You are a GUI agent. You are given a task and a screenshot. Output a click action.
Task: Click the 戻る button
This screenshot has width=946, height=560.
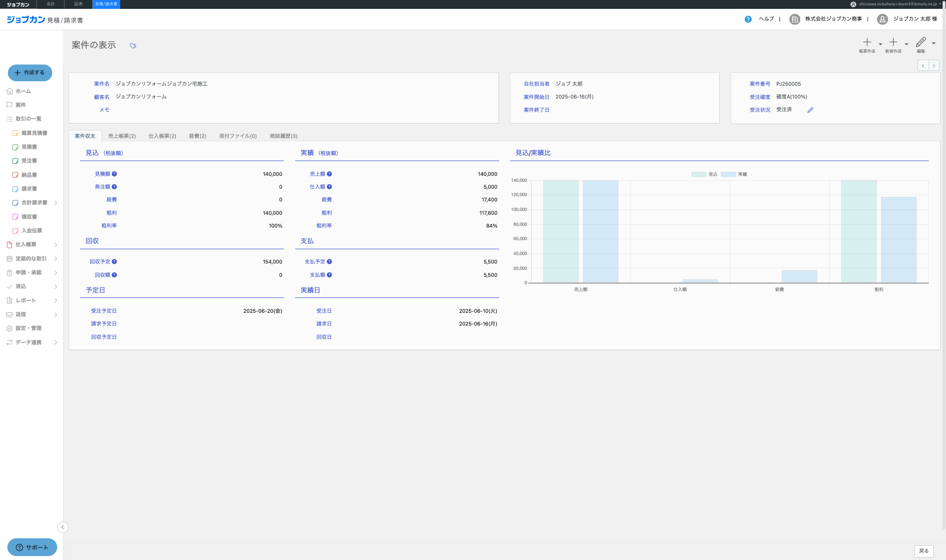tap(924, 551)
